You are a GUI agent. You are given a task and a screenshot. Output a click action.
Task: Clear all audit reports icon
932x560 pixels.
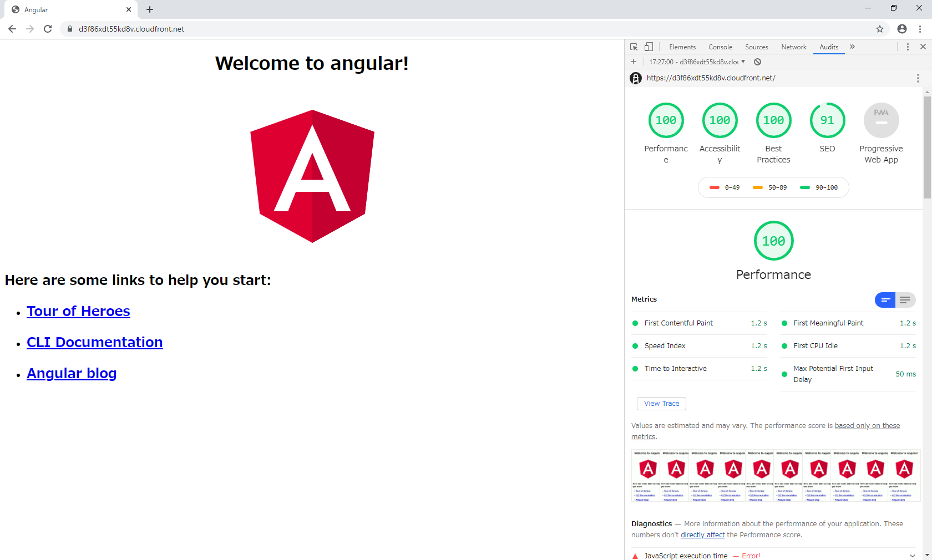pos(757,62)
